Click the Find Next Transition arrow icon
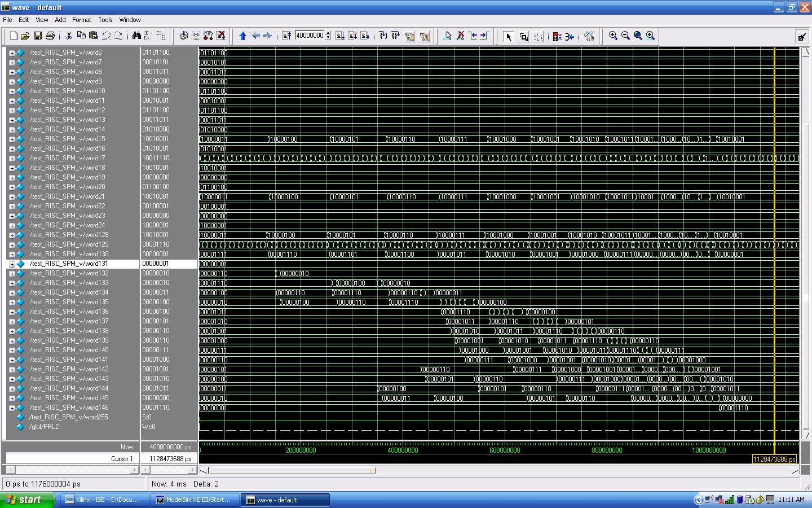 click(484, 36)
